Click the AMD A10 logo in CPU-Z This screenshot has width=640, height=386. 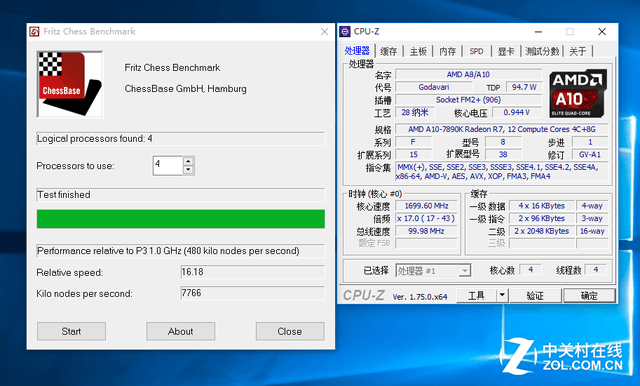coord(578,93)
